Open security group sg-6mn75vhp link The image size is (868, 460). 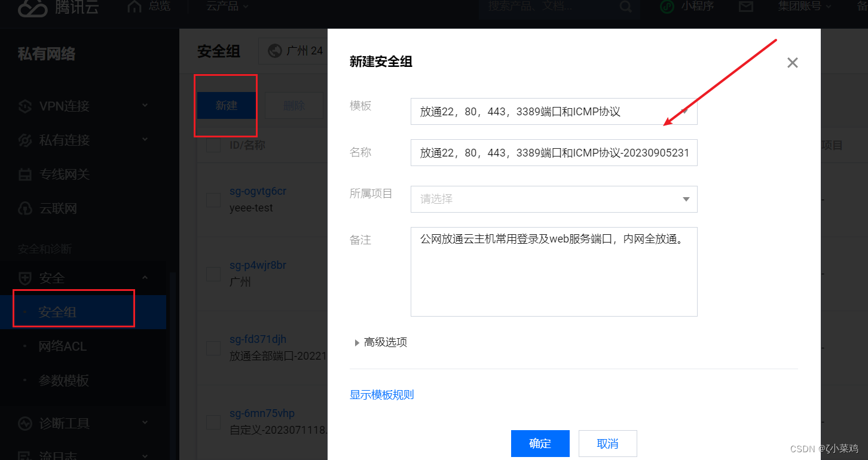click(x=262, y=413)
